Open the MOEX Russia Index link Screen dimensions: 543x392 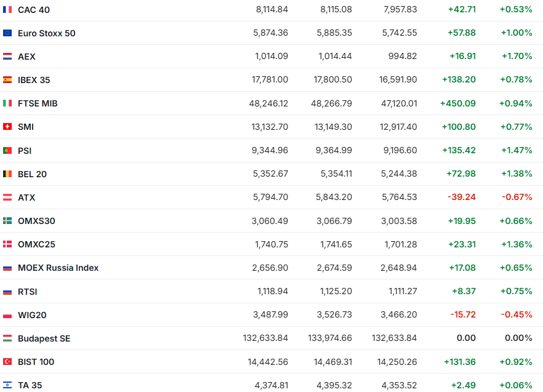(58, 268)
